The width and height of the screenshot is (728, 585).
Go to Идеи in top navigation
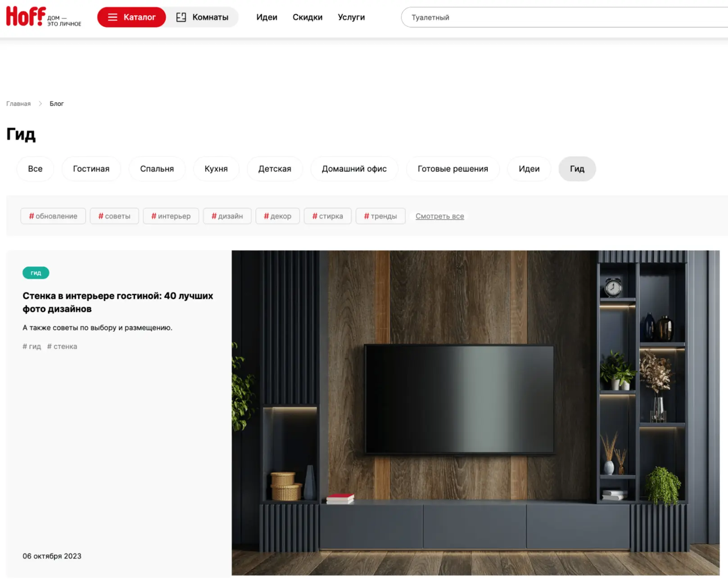click(x=267, y=17)
